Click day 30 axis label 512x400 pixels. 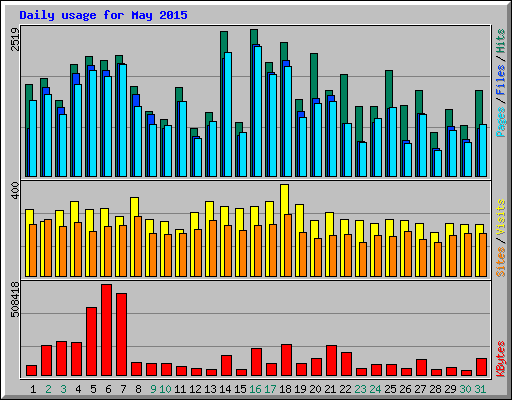(x=465, y=389)
